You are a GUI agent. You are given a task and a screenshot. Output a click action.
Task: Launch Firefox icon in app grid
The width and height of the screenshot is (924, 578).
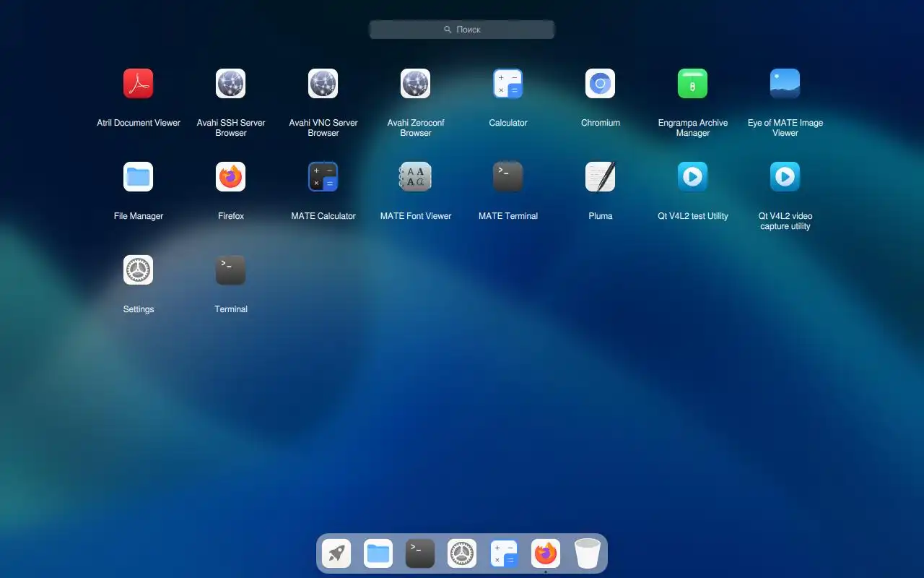(x=230, y=177)
